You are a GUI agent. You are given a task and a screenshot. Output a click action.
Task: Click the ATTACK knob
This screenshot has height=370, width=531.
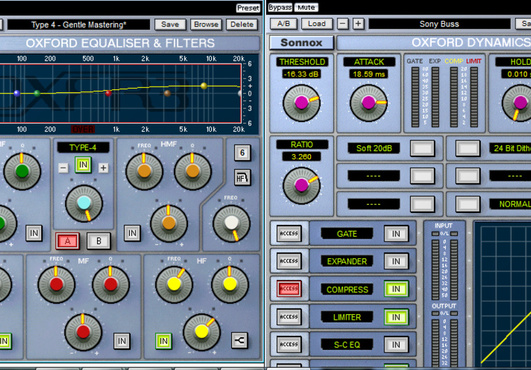pos(368,103)
